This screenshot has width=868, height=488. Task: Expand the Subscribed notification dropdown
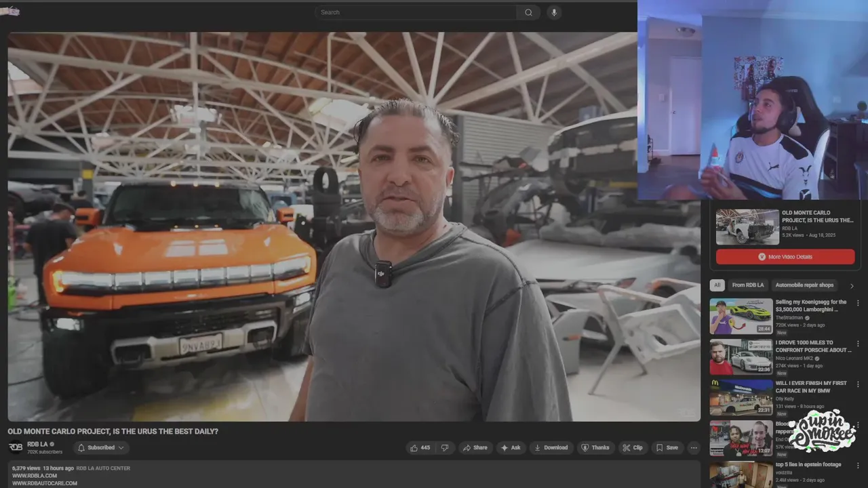coord(101,447)
